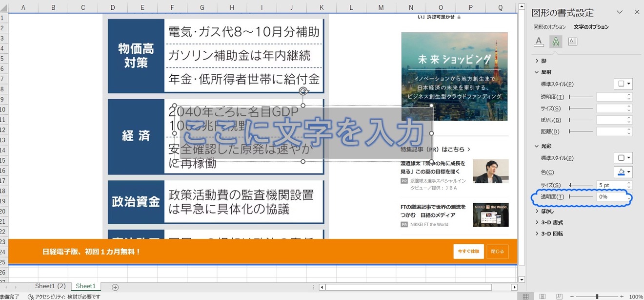Switch to Normal view icon
The width and height of the screenshot is (644, 300).
(x=525, y=297)
